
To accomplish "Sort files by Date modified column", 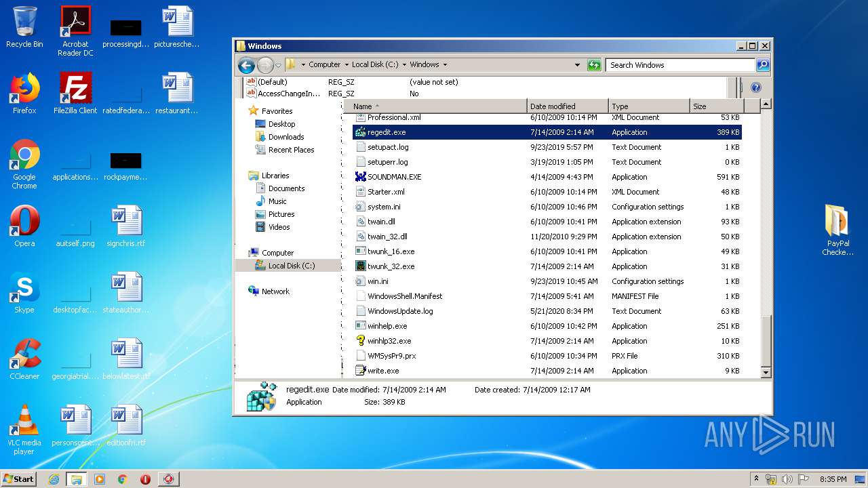I will [568, 106].
